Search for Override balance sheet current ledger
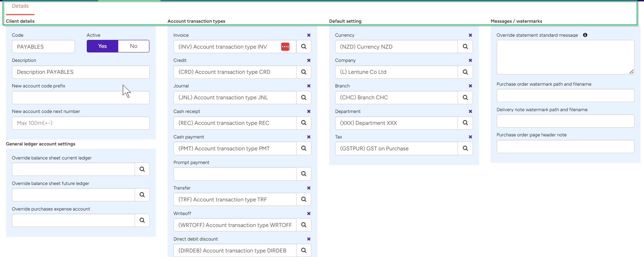Image resolution: width=644 pixels, height=257 pixels. tap(142, 169)
